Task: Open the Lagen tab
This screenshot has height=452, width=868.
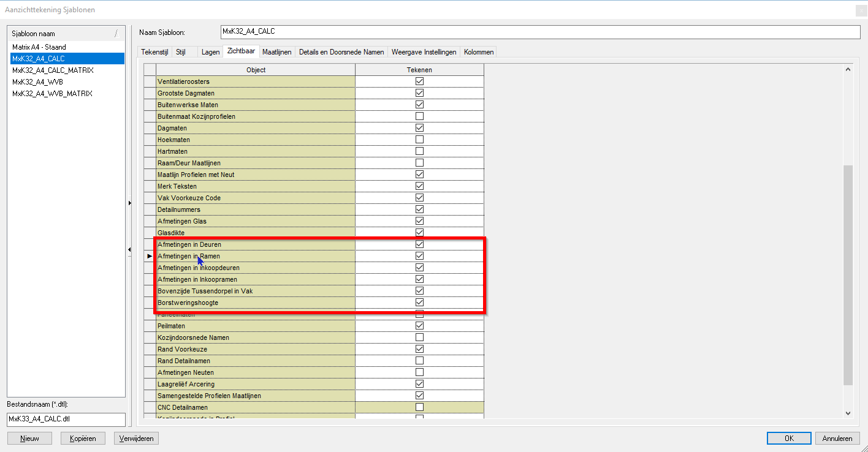Action: [x=210, y=52]
